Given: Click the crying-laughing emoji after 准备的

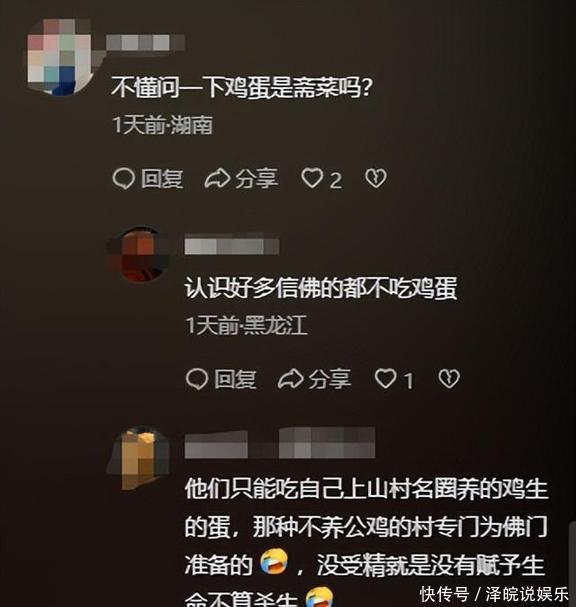Looking at the screenshot, I should pos(274,562).
